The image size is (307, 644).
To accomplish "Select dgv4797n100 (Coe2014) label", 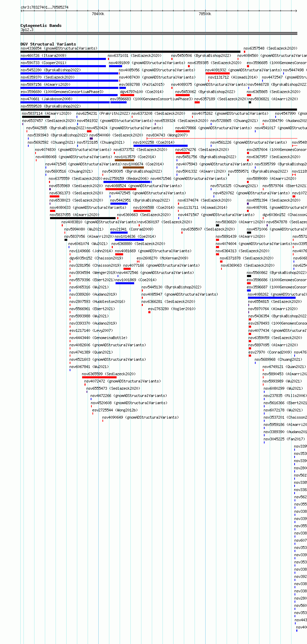I will click(142, 92).
